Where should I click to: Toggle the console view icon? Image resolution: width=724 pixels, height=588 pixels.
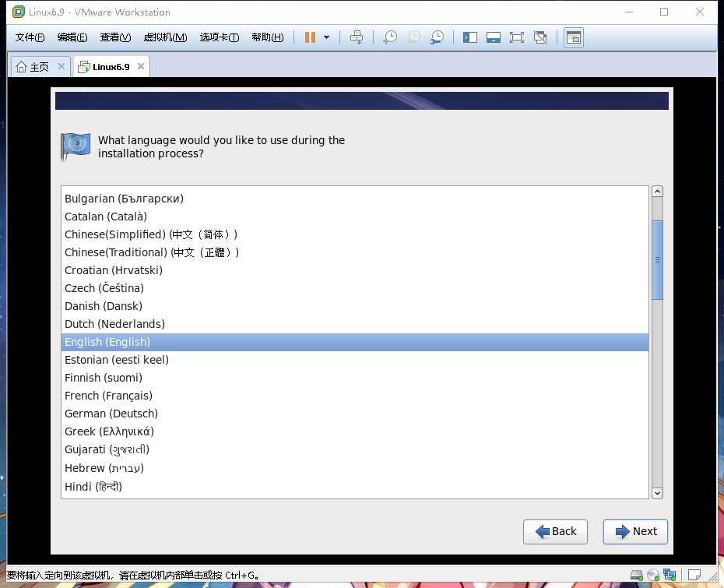(574, 37)
